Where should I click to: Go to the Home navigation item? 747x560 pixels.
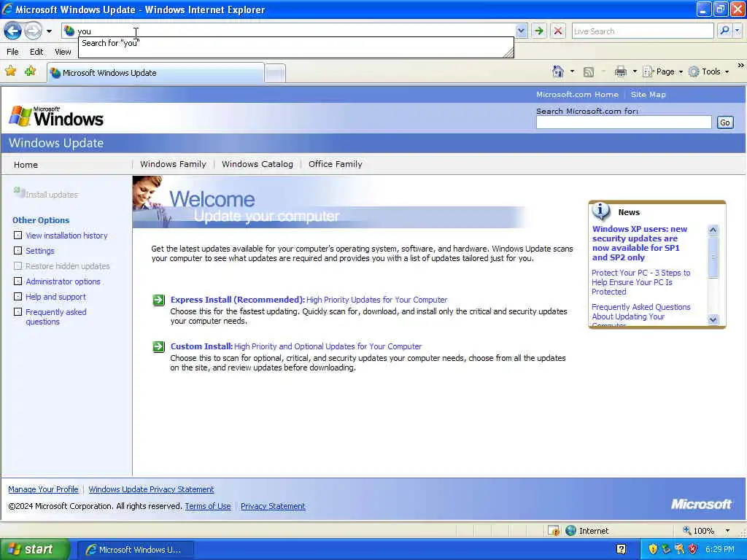pos(26,165)
